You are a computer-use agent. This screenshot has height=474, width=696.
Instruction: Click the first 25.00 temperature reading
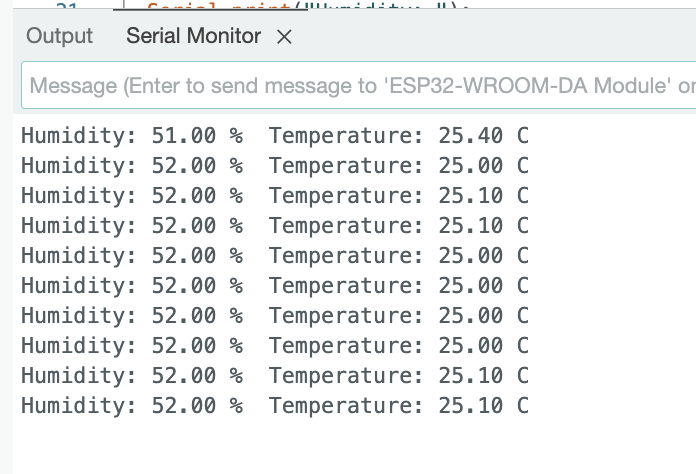471,166
